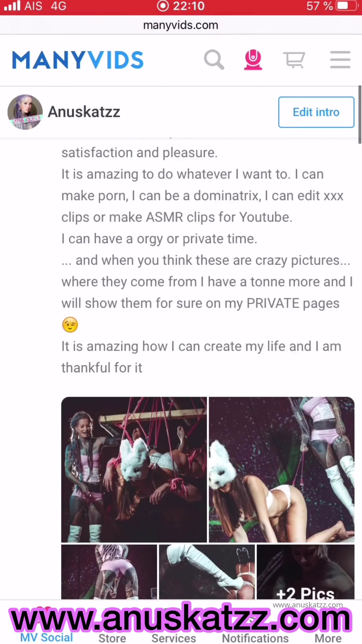Tap the pink webcam live icon
Screen dimensions: 362x644
pyautogui.click(x=253, y=60)
